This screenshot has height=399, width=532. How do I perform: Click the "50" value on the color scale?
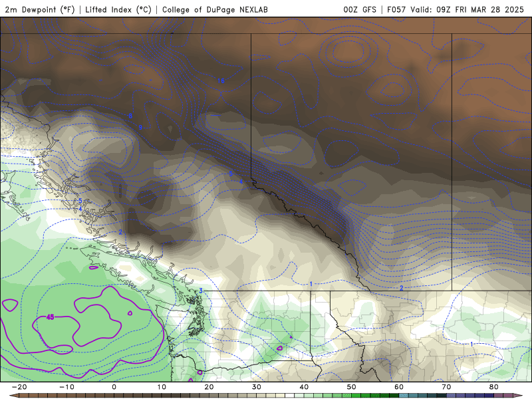[352, 387]
